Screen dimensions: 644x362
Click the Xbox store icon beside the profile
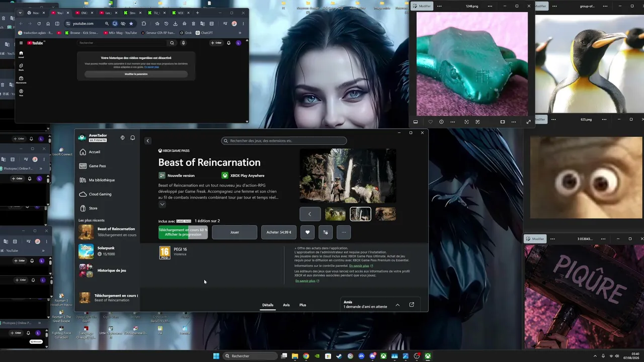click(122, 138)
